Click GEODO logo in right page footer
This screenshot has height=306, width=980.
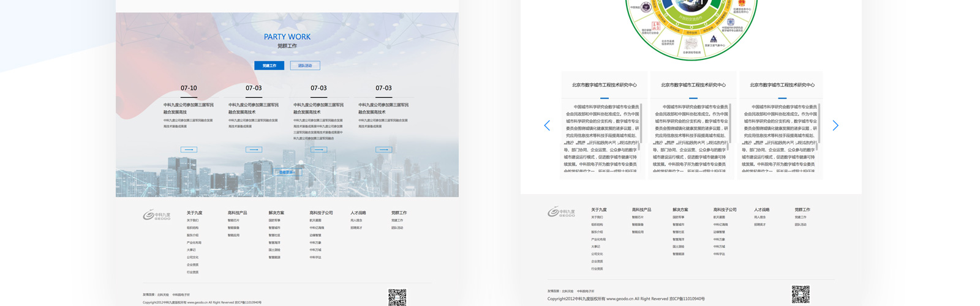point(561,212)
